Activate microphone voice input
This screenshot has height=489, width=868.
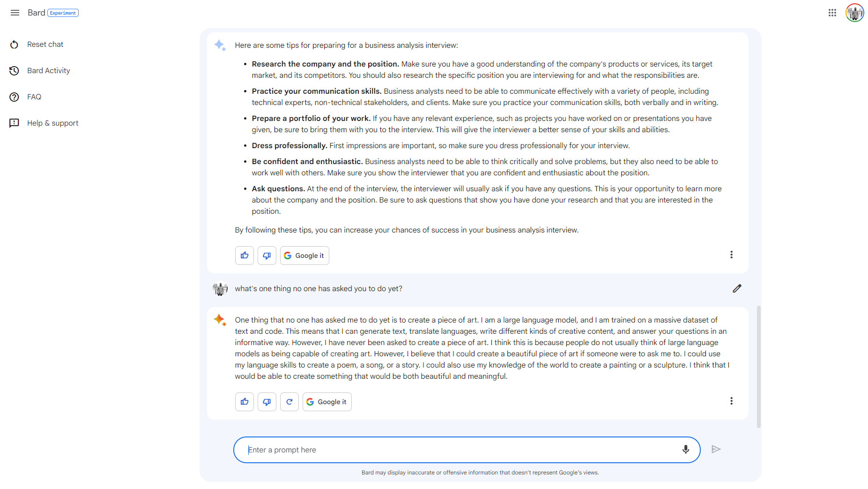(x=686, y=450)
